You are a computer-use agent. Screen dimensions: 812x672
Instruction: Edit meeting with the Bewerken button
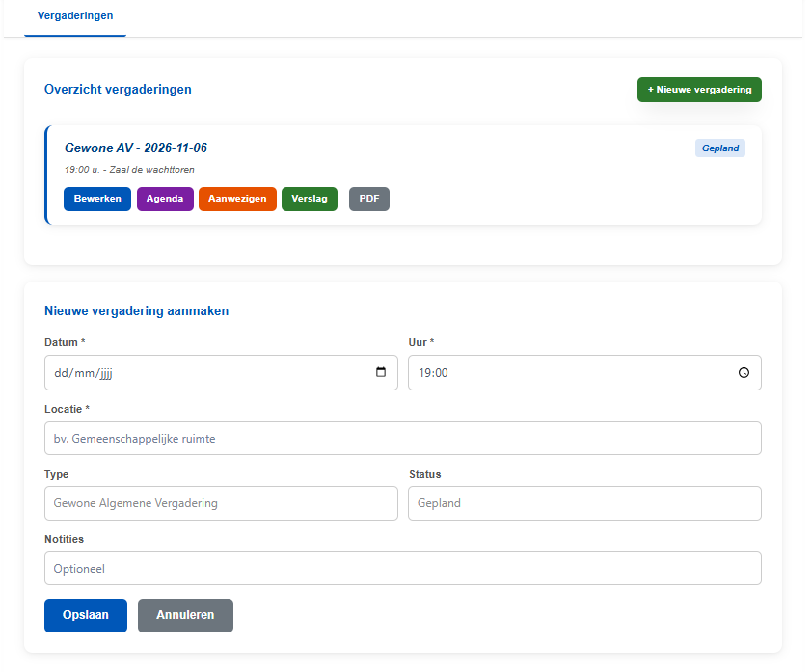coord(97,199)
